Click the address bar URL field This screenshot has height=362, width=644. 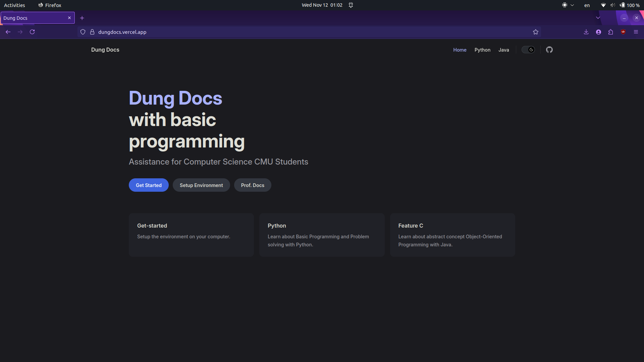point(309,32)
